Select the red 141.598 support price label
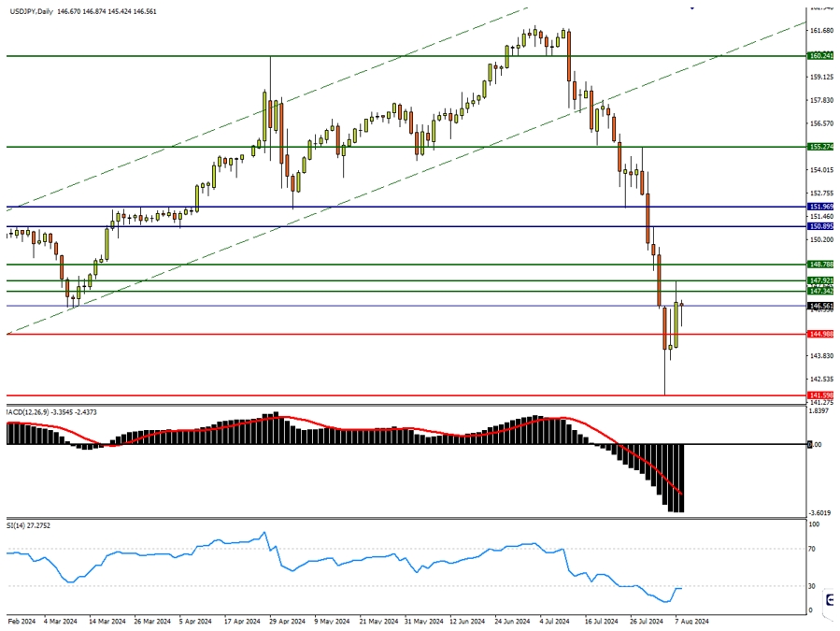 tap(821, 395)
